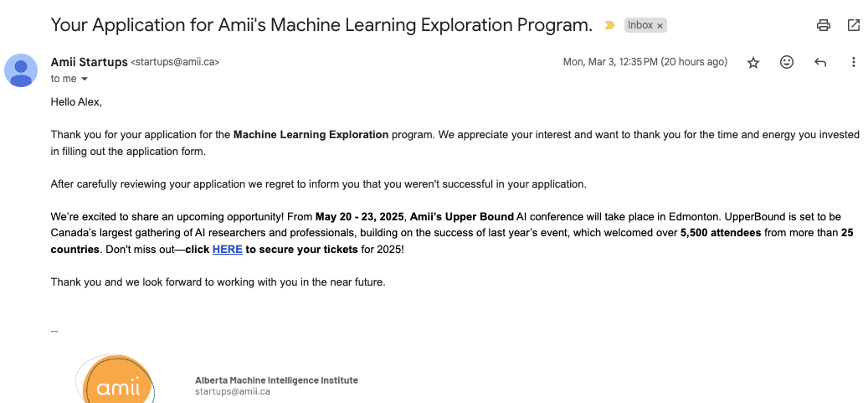Click the email subject line text
Viewport: 868px width, 403px height.
click(x=321, y=25)
